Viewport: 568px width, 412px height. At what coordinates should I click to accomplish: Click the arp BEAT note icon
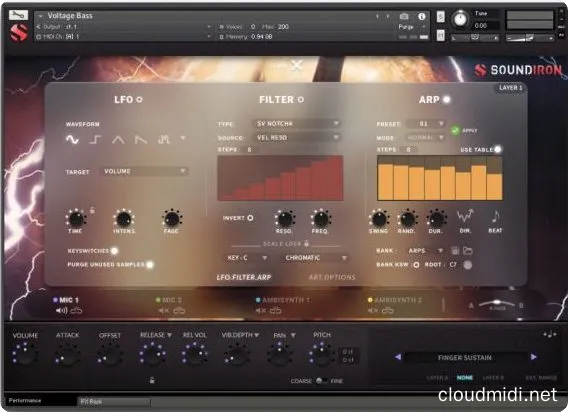tap(495, 217)
